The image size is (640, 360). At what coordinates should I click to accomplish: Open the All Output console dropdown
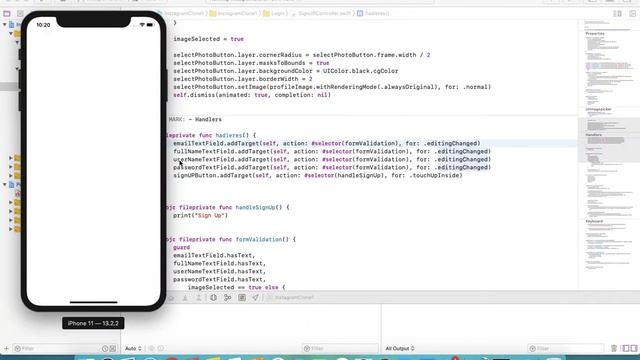(400, 349)
